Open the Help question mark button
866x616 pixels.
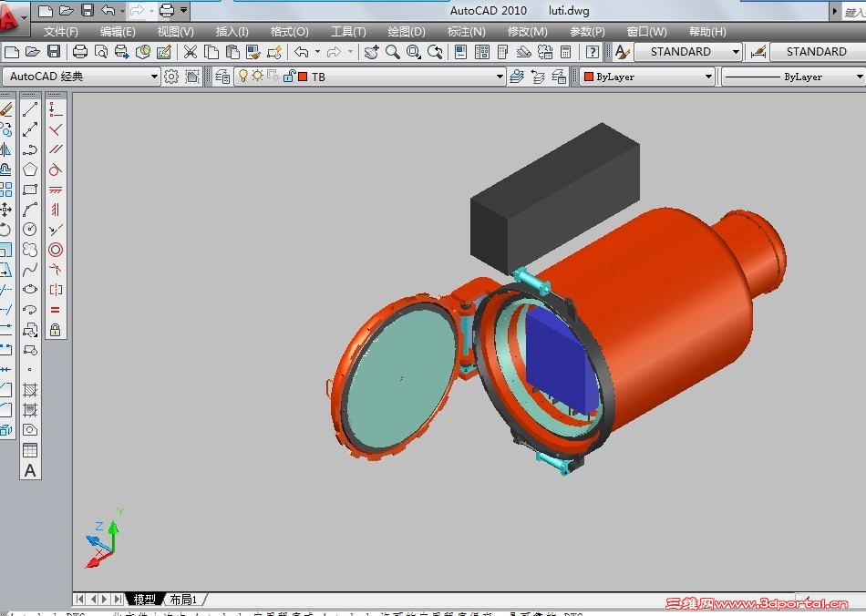pos(593,52)
